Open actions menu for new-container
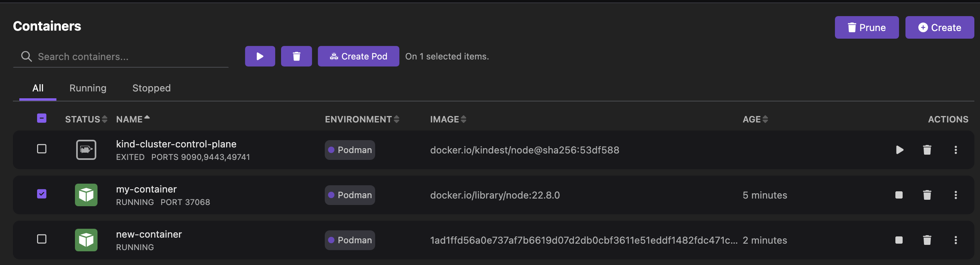The image size is (980, 265). [956, 240]
